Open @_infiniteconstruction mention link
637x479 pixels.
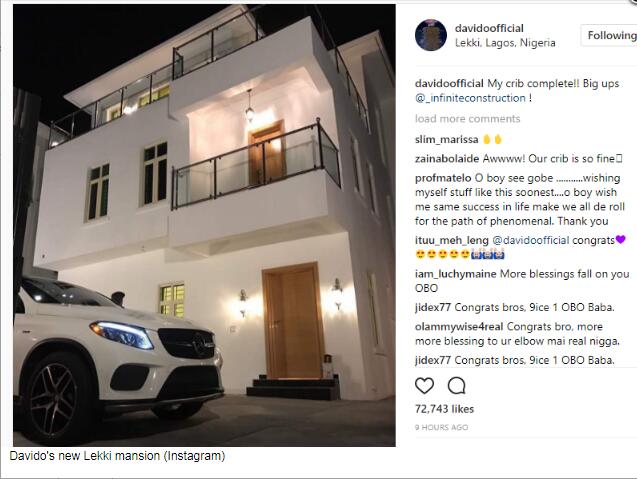pyautogui.click(x=470, y=98)
